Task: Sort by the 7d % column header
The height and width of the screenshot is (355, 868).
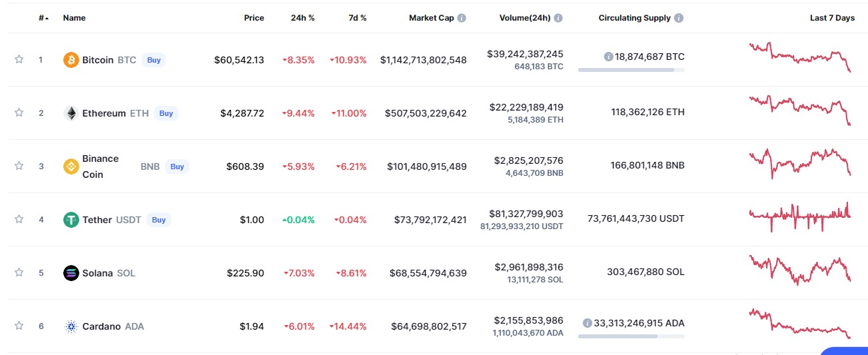Action: click(x=357, y=18)
